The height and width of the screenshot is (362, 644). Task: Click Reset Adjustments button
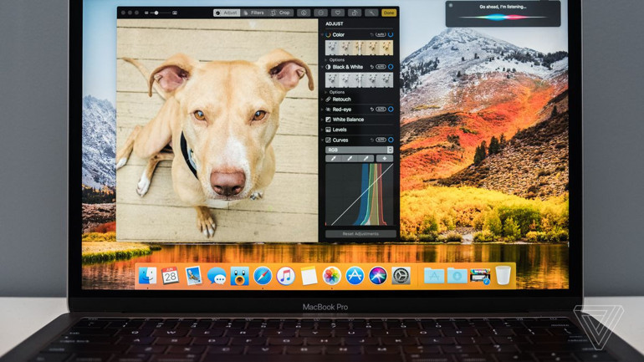tap(360, 234)
